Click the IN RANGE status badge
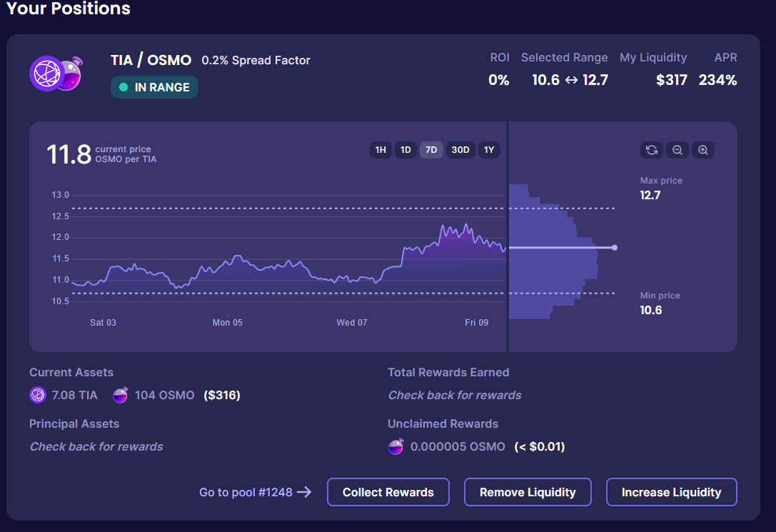Viewport: 776px width, 532px height. [x=154, y=87]
